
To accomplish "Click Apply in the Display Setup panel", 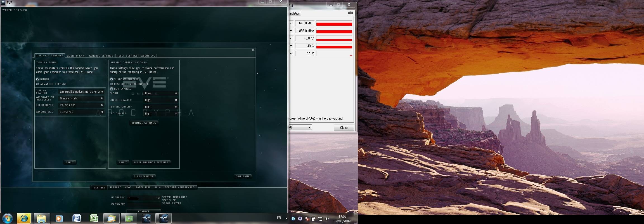I will coord(70,162).
